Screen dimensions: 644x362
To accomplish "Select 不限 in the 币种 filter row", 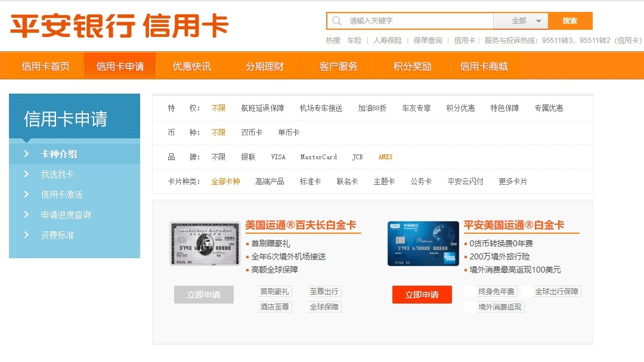I will pos(218,132).
